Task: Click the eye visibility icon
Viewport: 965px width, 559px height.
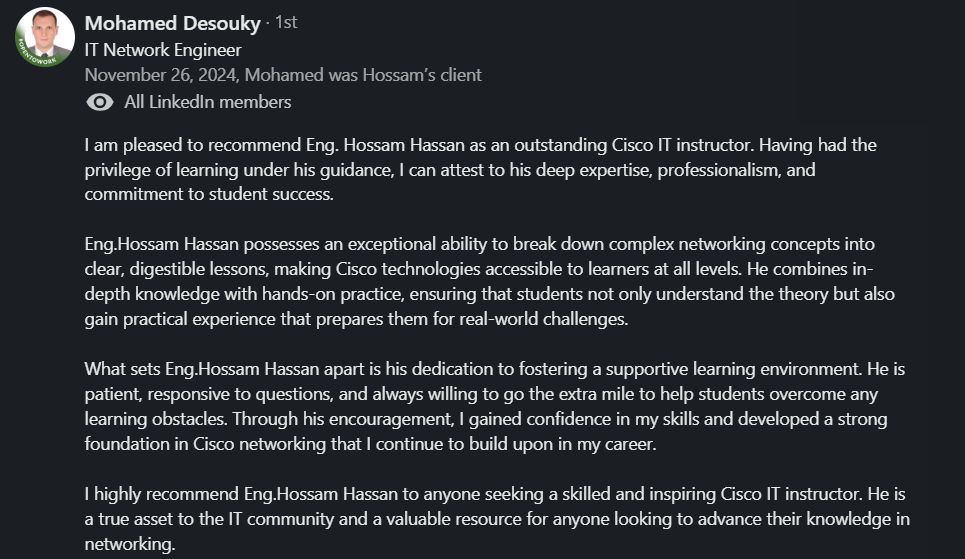Action: click(100, 102)
